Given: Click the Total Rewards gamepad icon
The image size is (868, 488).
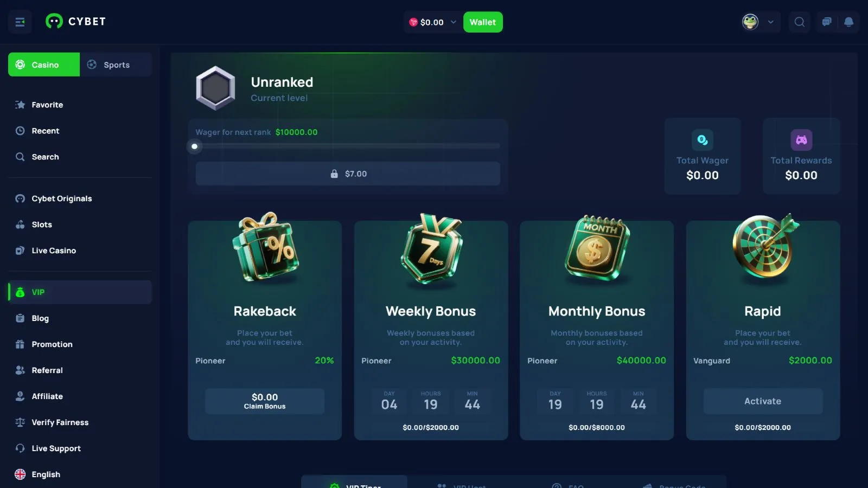Looking at the screenshot, I should coord(801,140).
